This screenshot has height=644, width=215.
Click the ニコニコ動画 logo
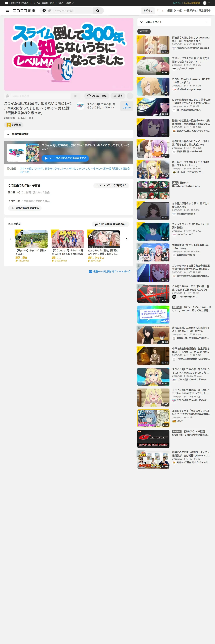(x=24, y=11)
